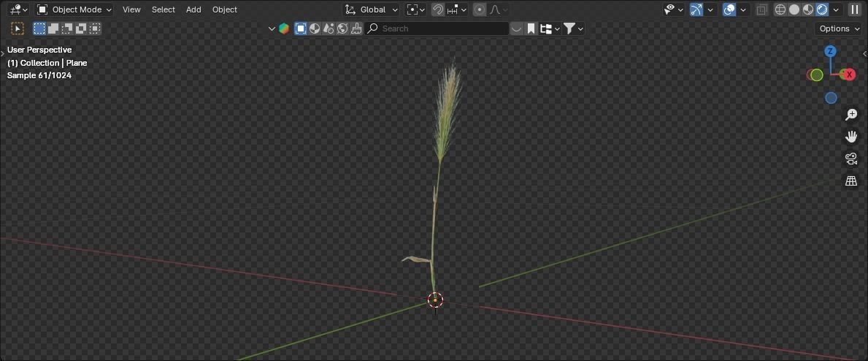Image resolution: width=868 pixels, height=361 pixels.
Task: Toggle the camera view button
Action: pos(851,159)
